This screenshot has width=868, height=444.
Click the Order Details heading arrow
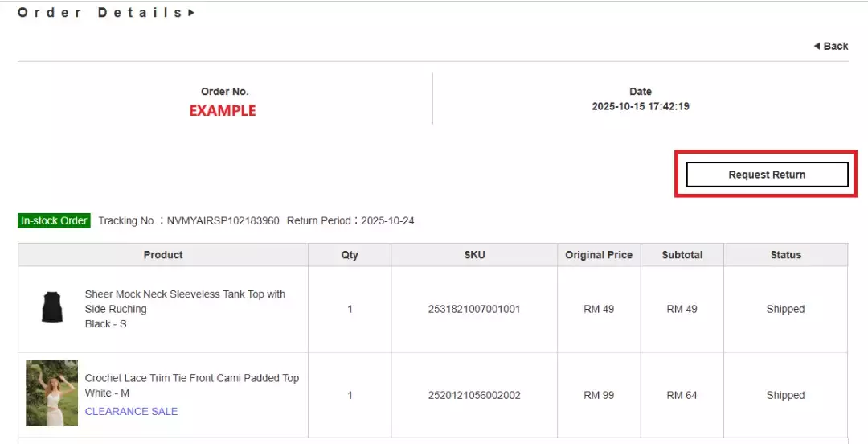[x=191, y=13]
